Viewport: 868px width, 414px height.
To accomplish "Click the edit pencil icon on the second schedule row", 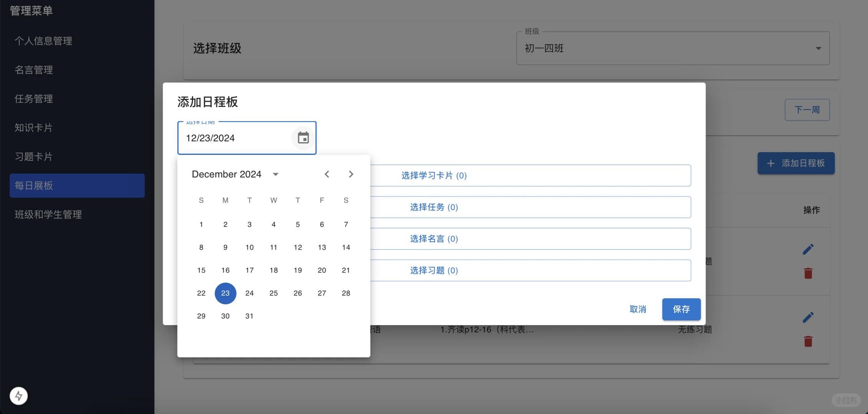I will tap(808, 317).
